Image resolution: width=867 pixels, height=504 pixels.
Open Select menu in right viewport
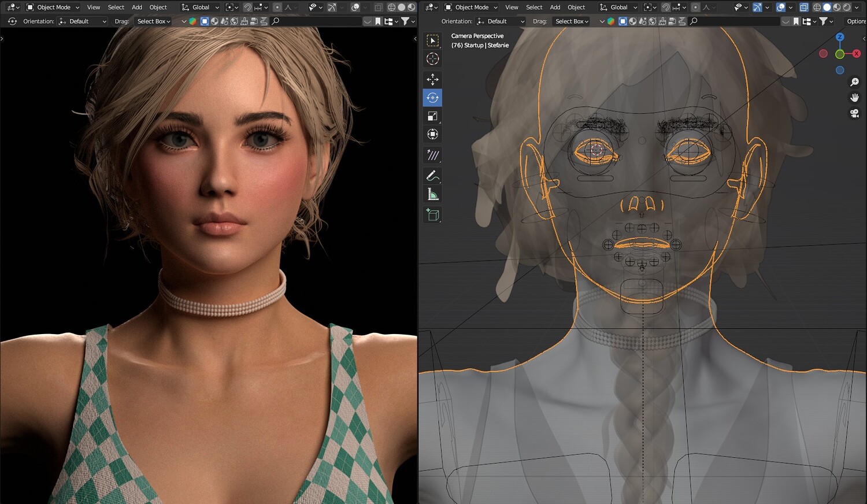(534, 8)
